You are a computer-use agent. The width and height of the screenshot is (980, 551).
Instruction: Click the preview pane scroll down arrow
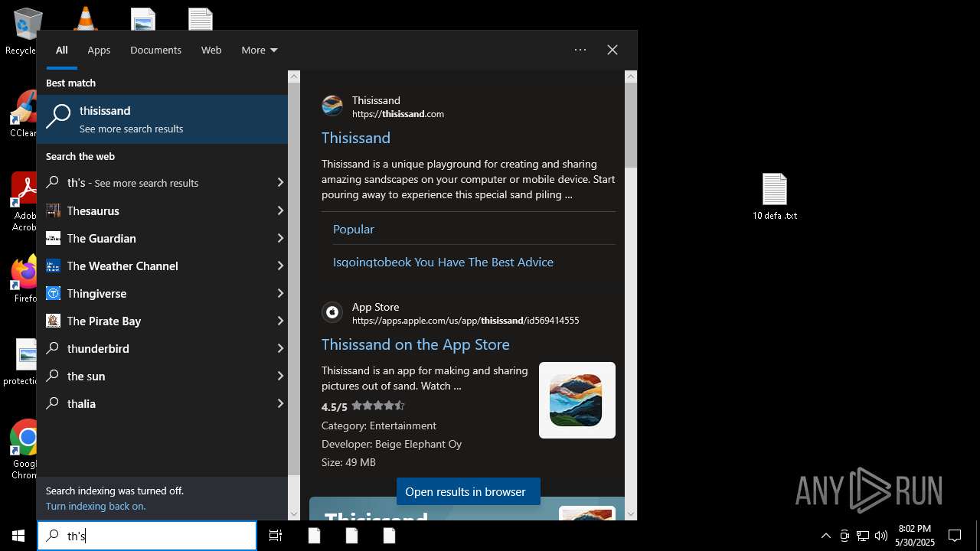[x=631, y=514]
